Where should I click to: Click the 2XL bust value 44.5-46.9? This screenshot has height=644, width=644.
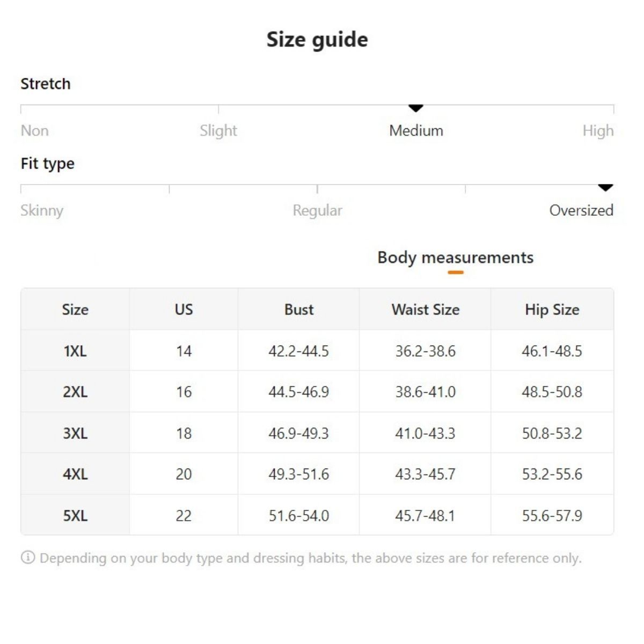click(299, 392)
